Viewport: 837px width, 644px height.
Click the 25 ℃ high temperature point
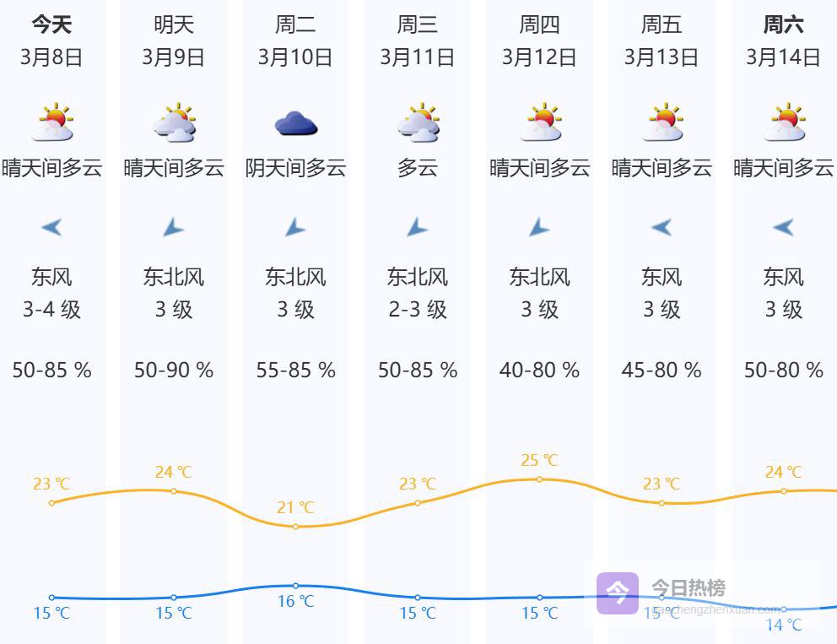tap(540, 479)
